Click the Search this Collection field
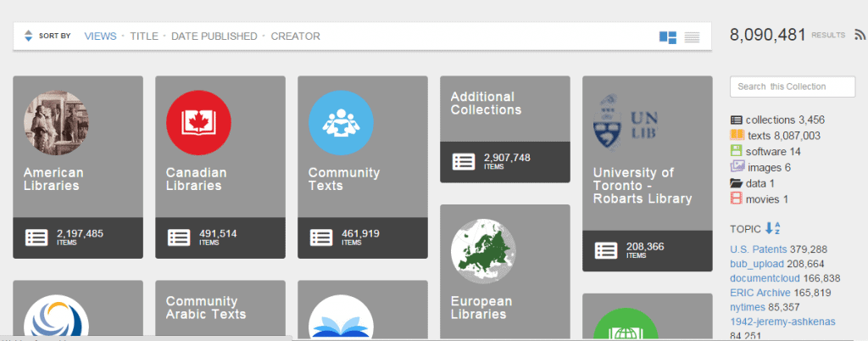 click(792, 87)
